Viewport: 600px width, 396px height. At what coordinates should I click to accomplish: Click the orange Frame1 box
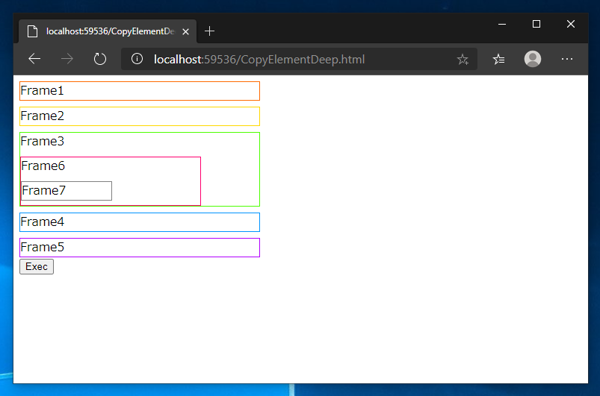pos(140,91)
